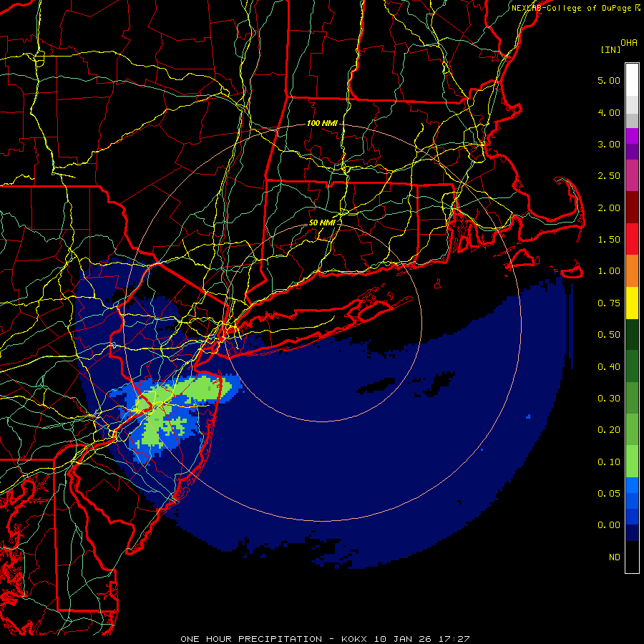This screenshot has height=644, width=644.
Task: Click the OHA product label above legend
Action: coord(628,42)
